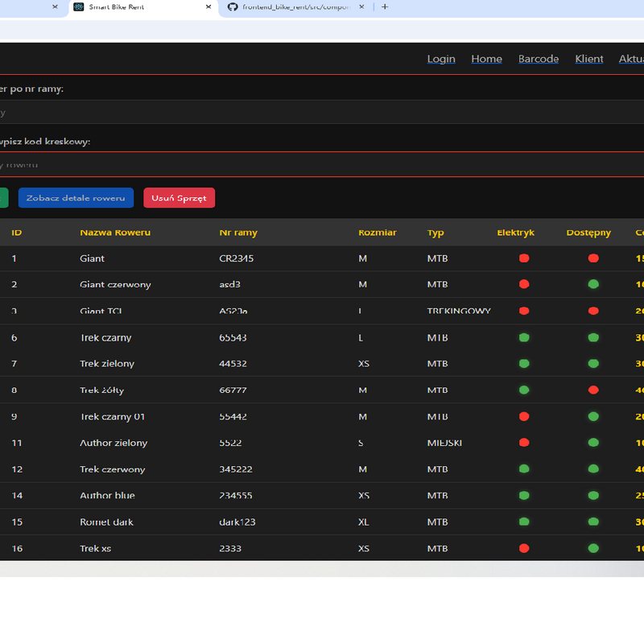Click Trek czarny's green Elektryk indicator
The image size is (644, 644).
coord(524,337)
